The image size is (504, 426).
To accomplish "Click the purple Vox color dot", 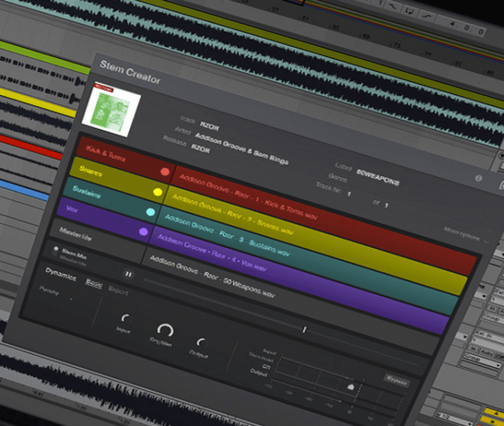I will pos(144,231).
